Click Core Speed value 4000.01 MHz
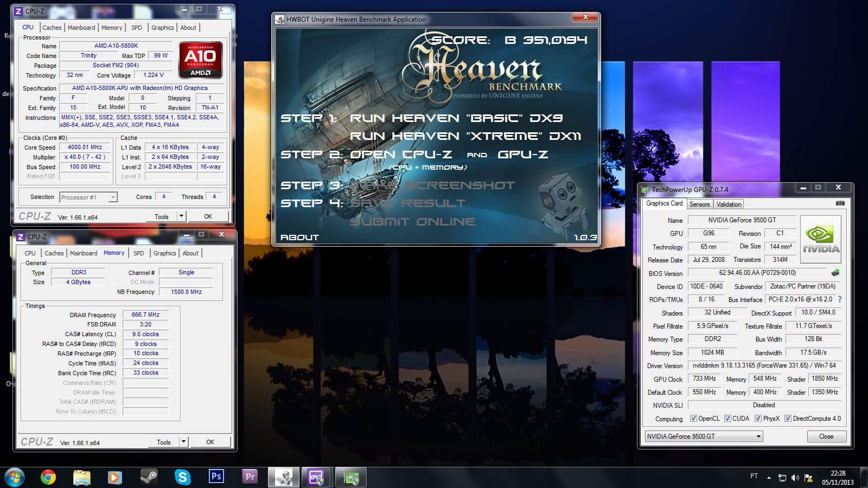 (x=85, y=147)
